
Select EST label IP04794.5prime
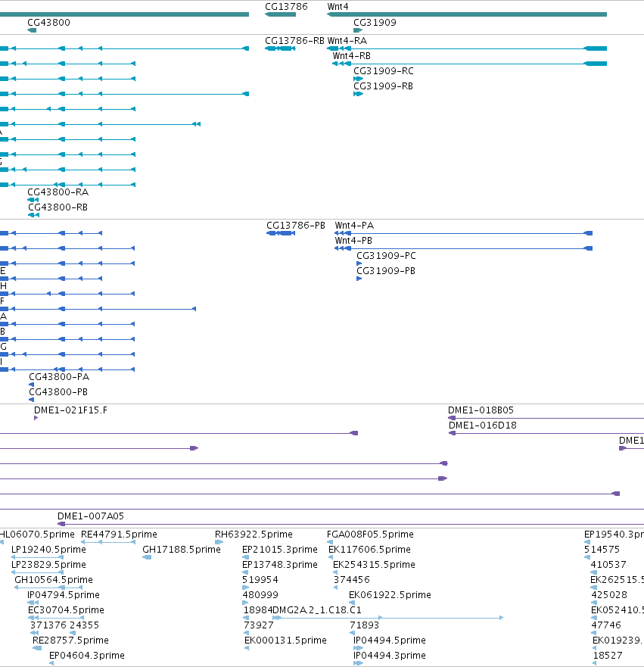[64, 595]
